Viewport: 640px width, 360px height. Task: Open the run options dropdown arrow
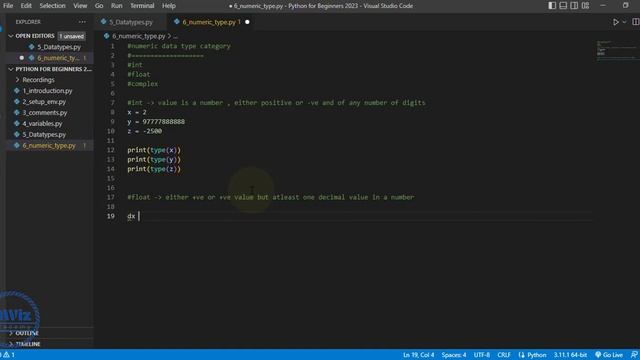[x=624, y=22]
